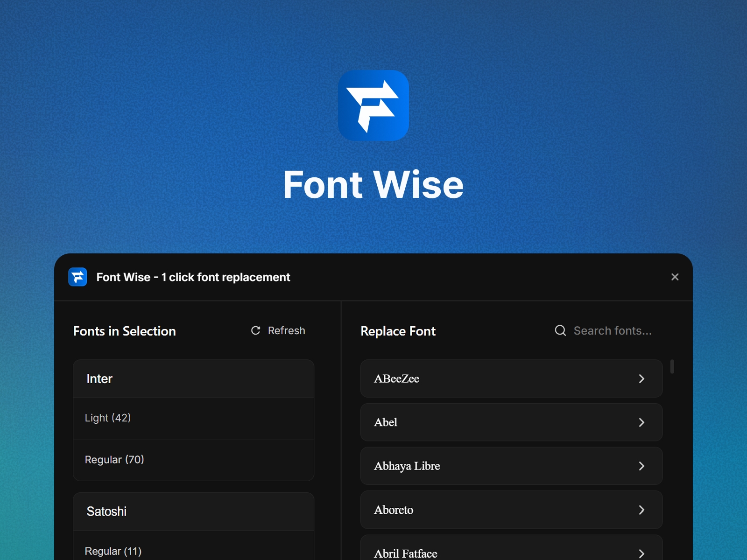Click the chevron arrow beside Abel

(641, 422)
